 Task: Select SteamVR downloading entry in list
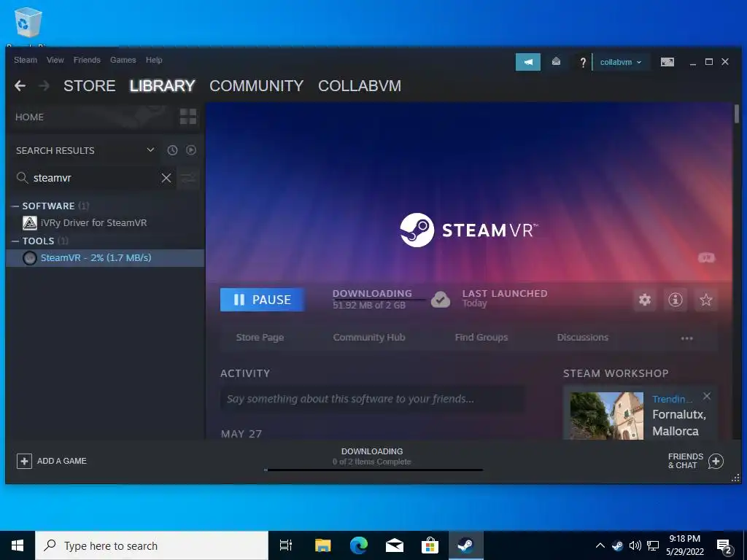105,258
